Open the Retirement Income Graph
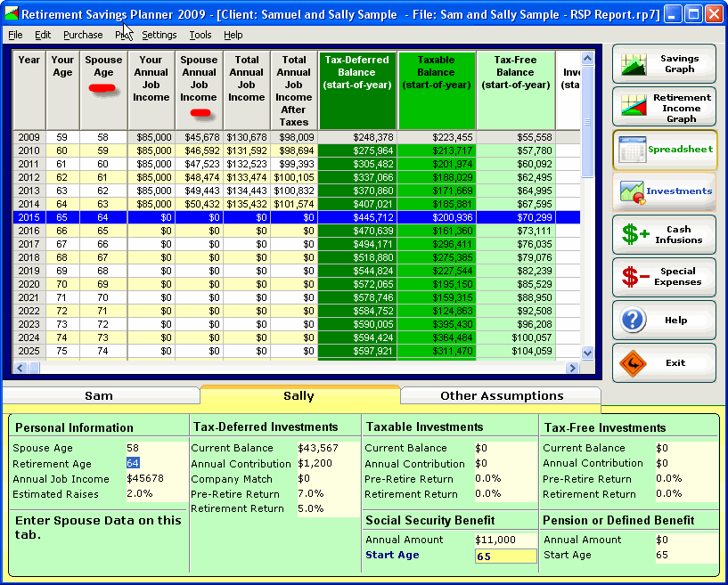Image resolution: width=728 pixels, height=585 pixels. [x=664, y=107]
